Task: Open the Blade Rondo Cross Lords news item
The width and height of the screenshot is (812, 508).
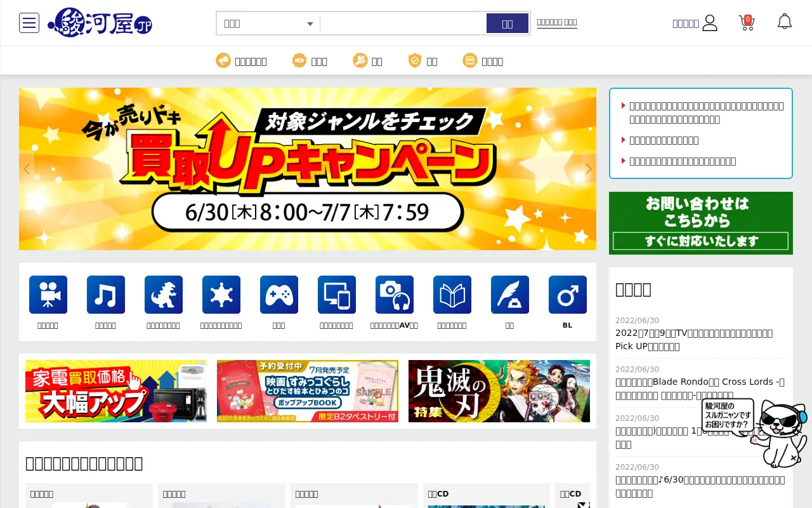Action: (x=700, y=388)
